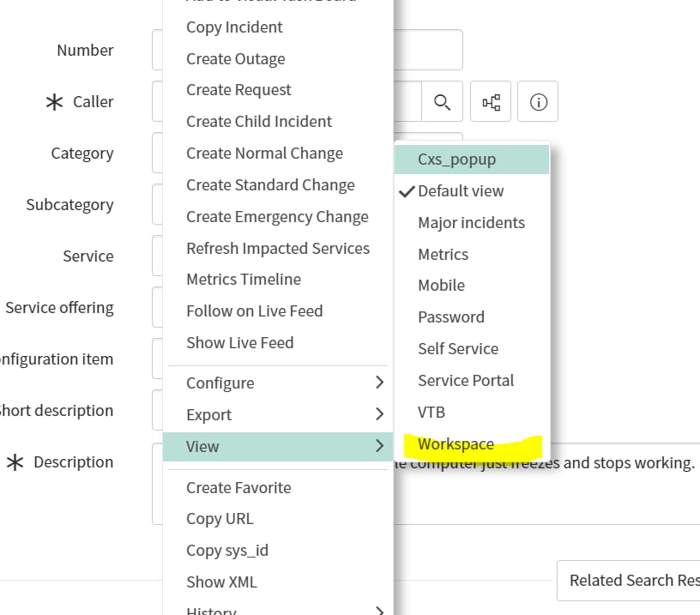Screen dimensions: 700x615
Task: Select Create Child Incident
Action: tap(258, 121)
